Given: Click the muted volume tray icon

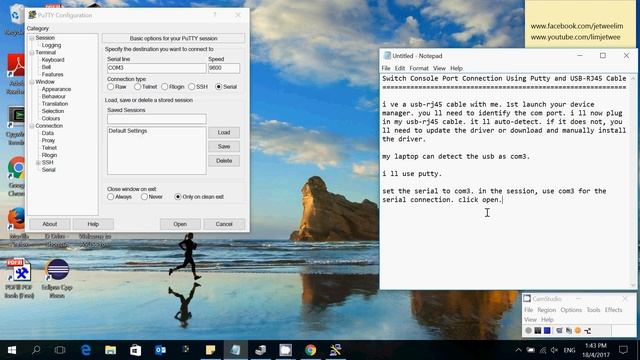Looking at the screenshot, I should coord(554,350).
